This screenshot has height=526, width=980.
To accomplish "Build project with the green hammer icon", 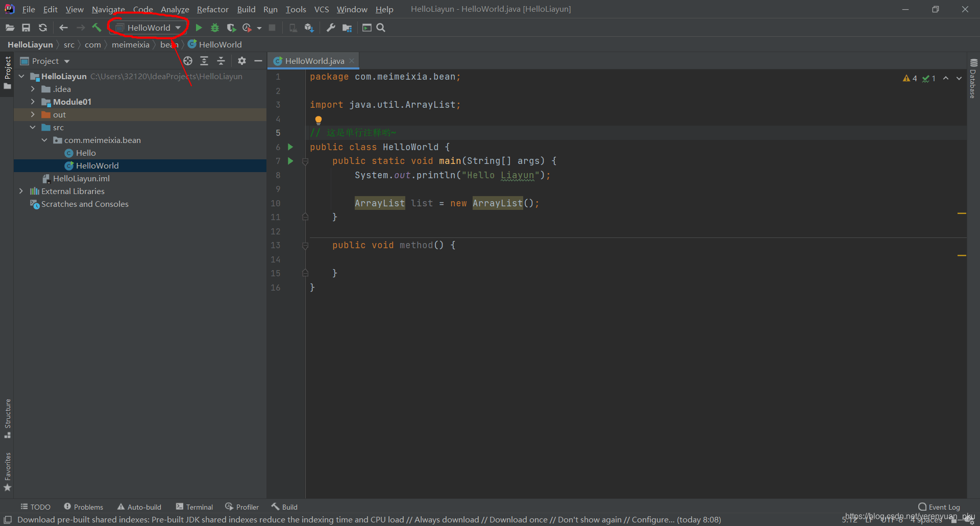I will point(96,28).
